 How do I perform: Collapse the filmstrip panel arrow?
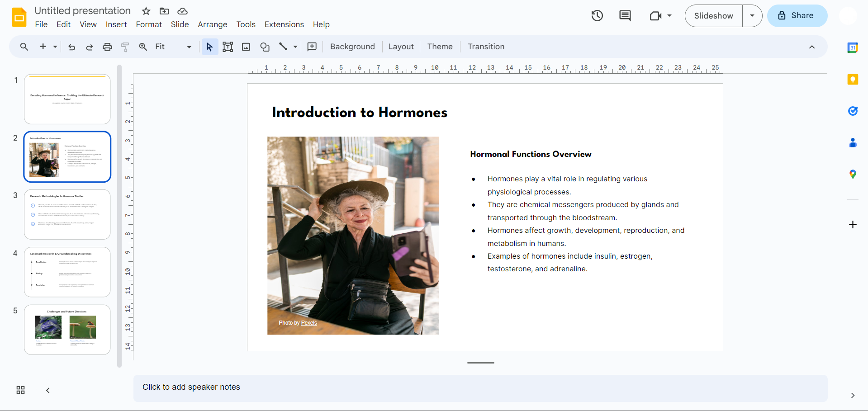pyautogui.click(x=48, y=390)
